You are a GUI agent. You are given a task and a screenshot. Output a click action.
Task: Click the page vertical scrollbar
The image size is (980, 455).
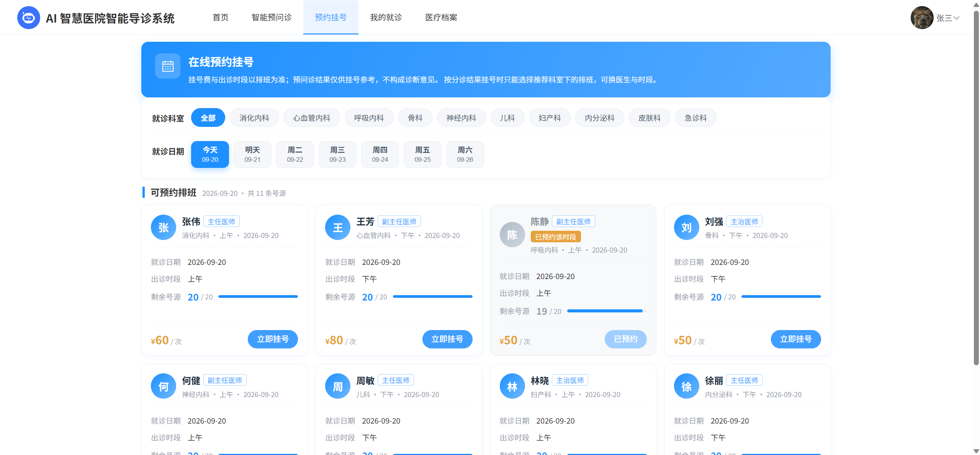pyautogui.click(x=976, y=188)
